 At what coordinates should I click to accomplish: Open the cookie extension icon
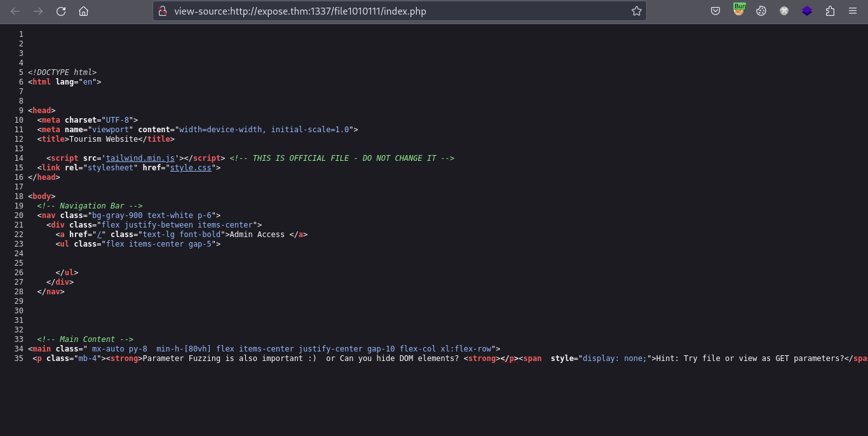761,11
